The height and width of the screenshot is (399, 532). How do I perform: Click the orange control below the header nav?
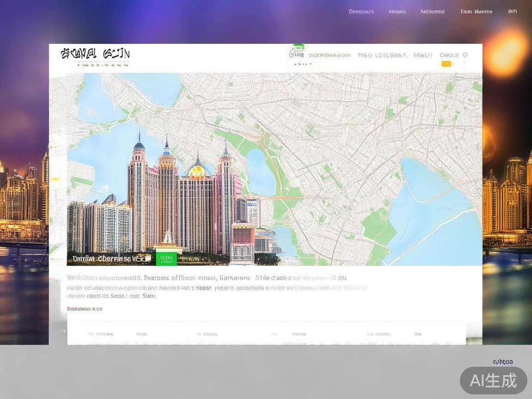[446, 63]
